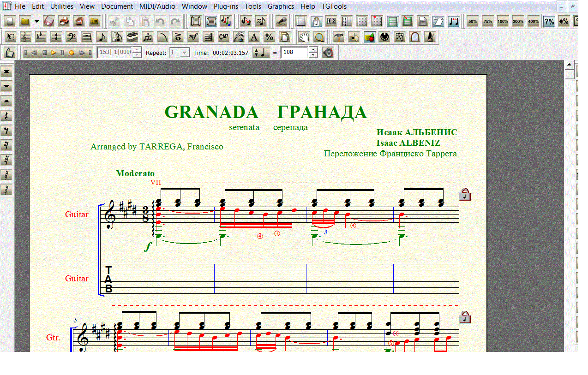This screenshot has width=588, height=375.
Task: Activate the Hand Grabber tool
Action: coord(304,37)
